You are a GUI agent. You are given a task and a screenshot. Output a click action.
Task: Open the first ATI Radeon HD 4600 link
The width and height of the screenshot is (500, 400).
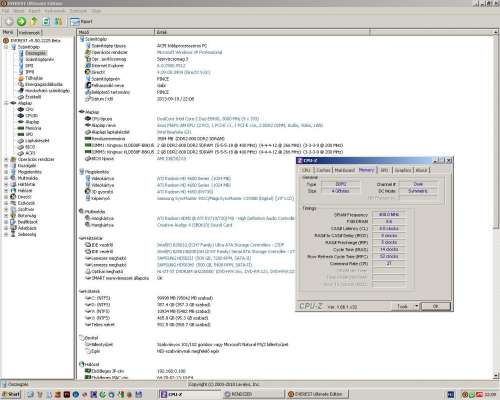coord(194,179)
